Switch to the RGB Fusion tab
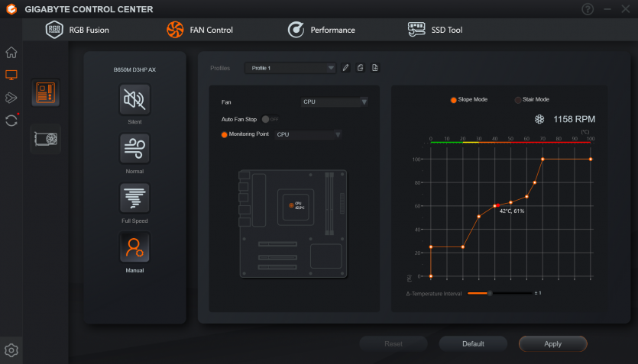 78,30
